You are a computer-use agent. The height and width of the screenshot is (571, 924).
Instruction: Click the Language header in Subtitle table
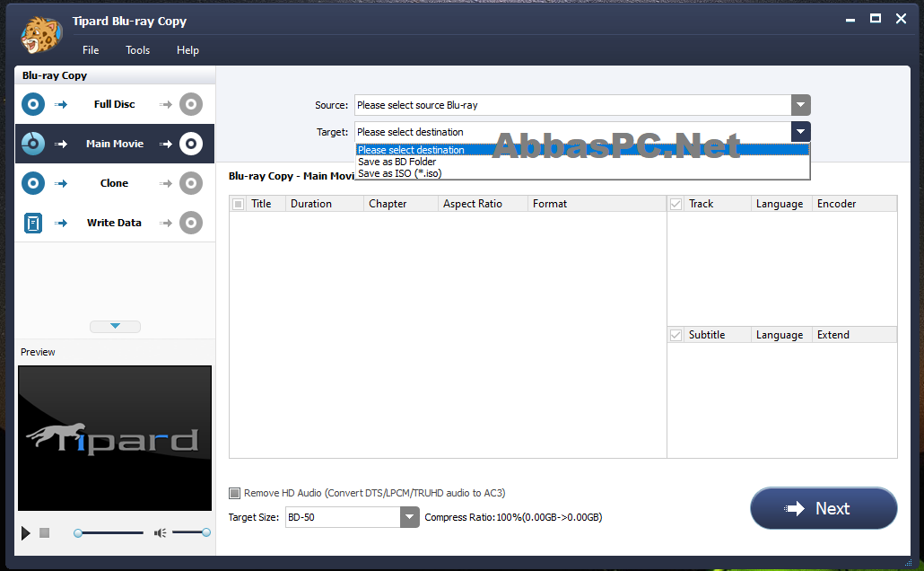tap(780, 335)
